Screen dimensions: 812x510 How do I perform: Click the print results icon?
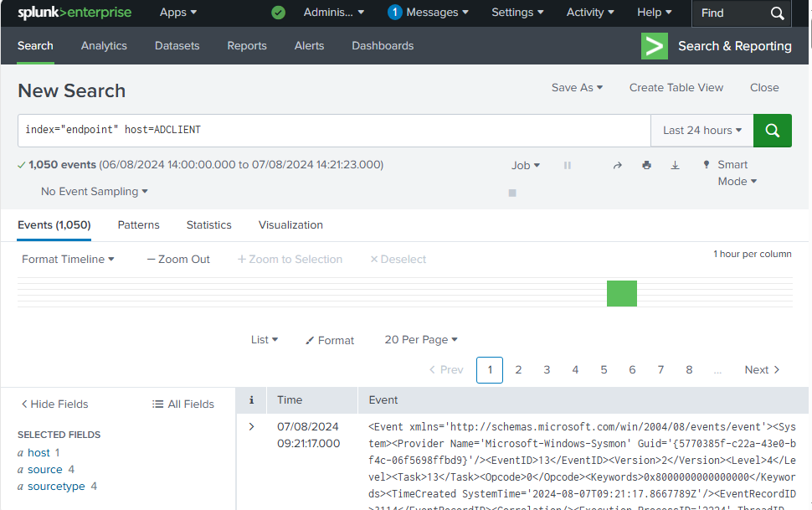(646, 166)
